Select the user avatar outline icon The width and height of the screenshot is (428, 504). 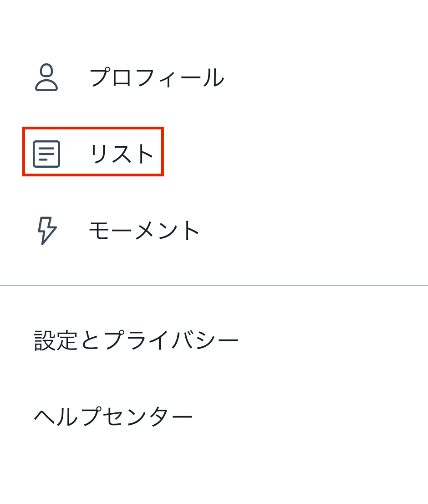coord(46,77)
